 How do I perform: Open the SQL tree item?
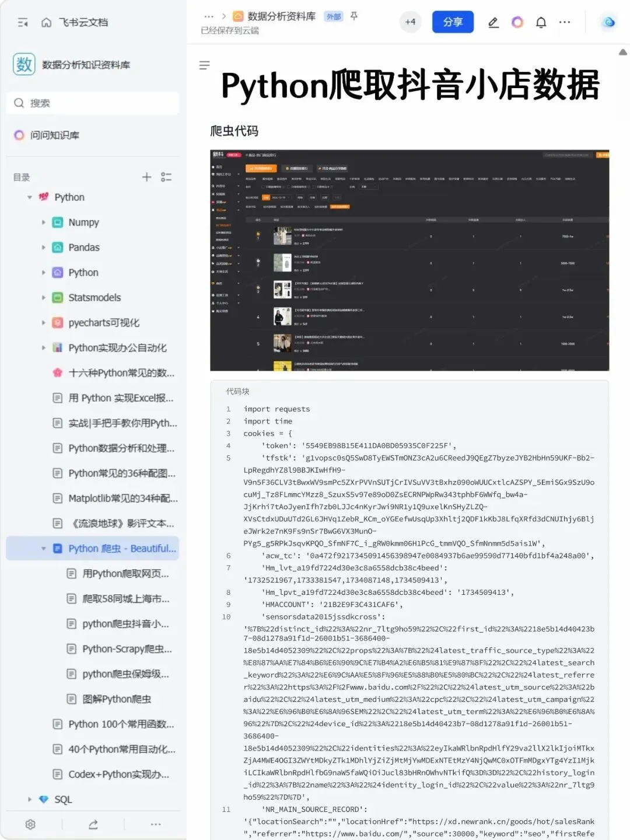point(63,800)
